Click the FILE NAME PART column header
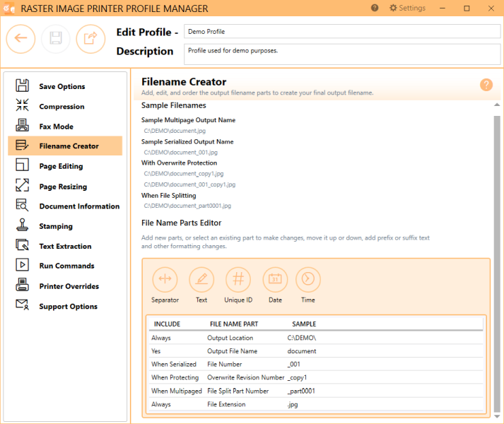 pyautogui.click(x=234, y=324)
